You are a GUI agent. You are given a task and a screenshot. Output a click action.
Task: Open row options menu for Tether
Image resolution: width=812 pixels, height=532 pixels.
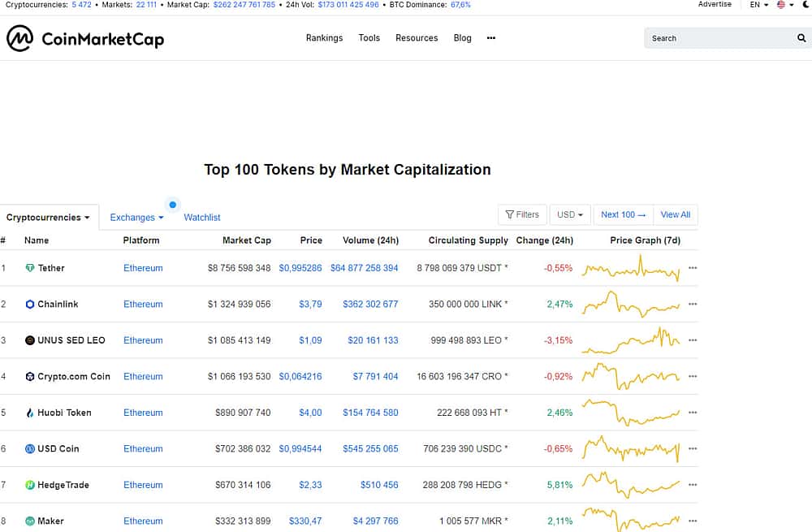pyautogui.click(x=693, y=268)
